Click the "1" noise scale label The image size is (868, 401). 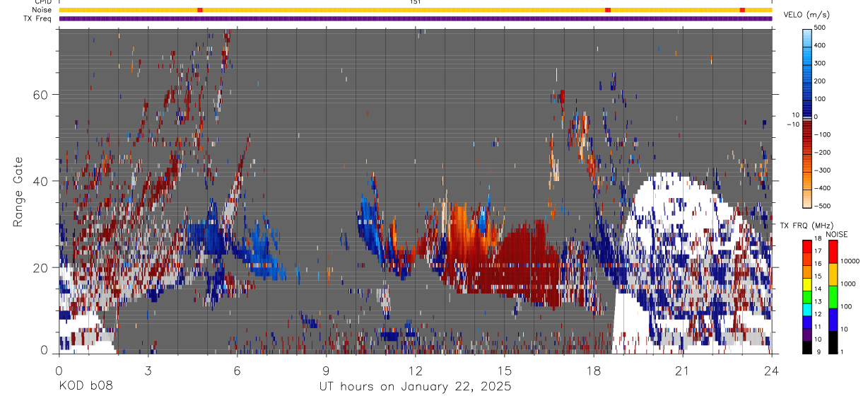coord(842,351)
